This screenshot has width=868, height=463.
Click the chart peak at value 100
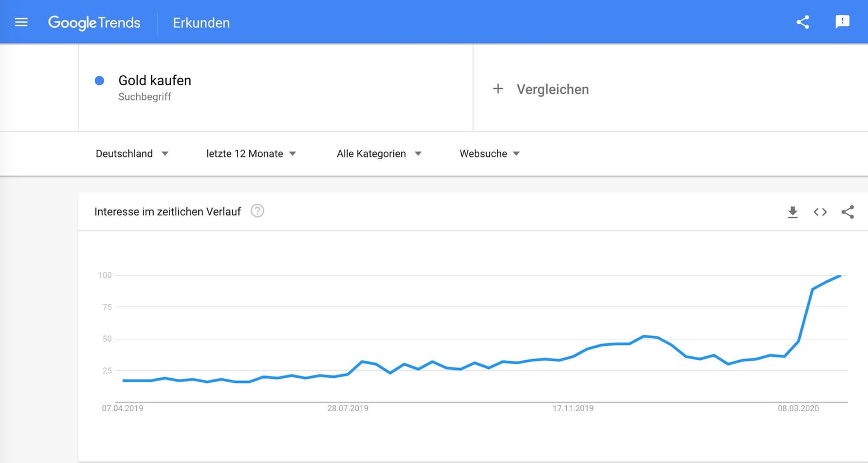(840, 276)
